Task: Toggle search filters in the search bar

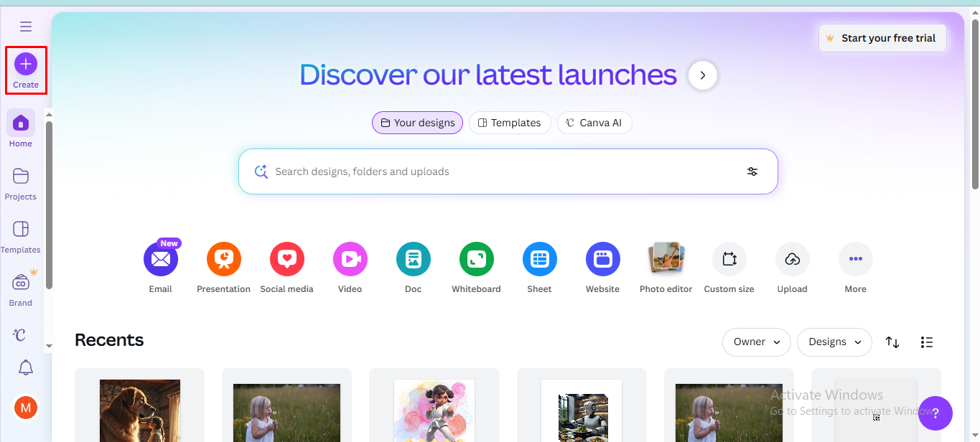Action: click(x=752, y=171)
